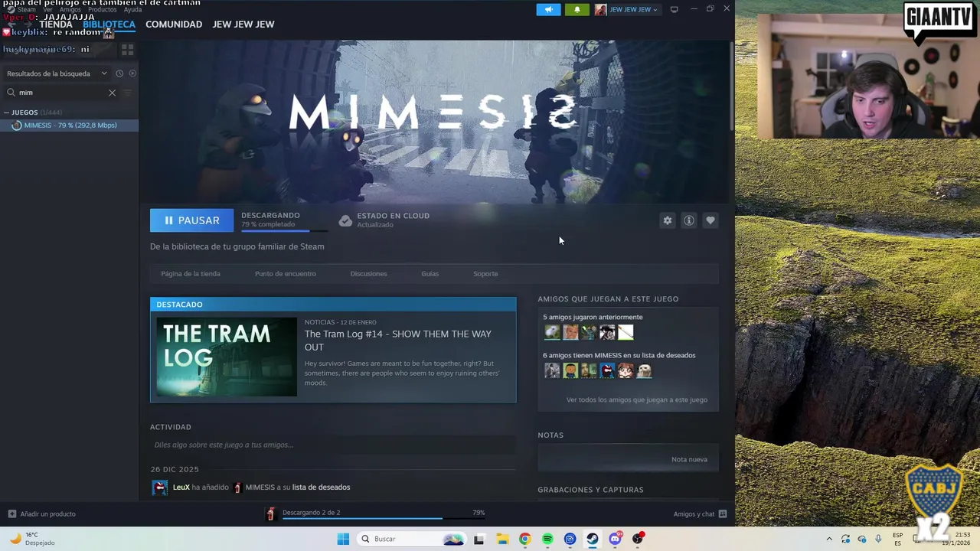The height and width of the screenshot is (551, 980).
Task: Open the first friend avatar who played previously
Action: click(552, 332)
